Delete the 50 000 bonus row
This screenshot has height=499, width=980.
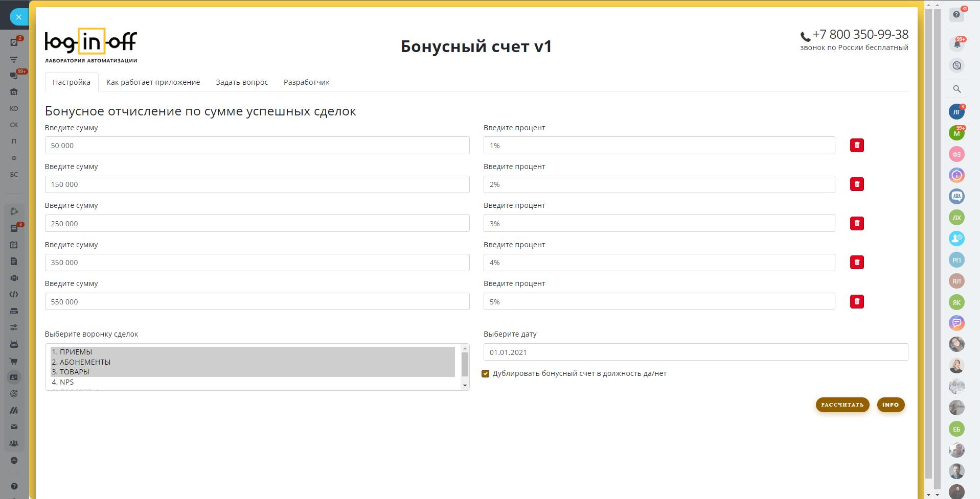point(857,146)
